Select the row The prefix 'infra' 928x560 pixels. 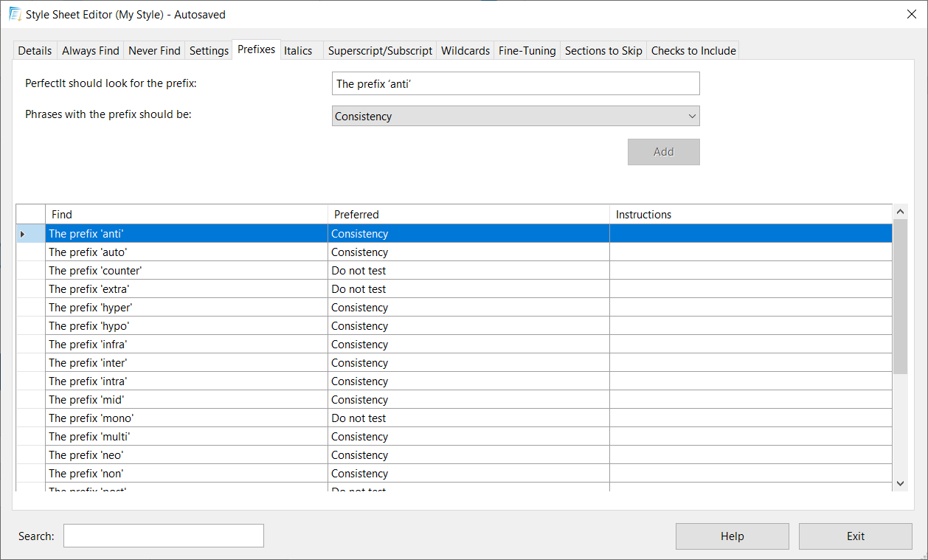pos(454,345)
